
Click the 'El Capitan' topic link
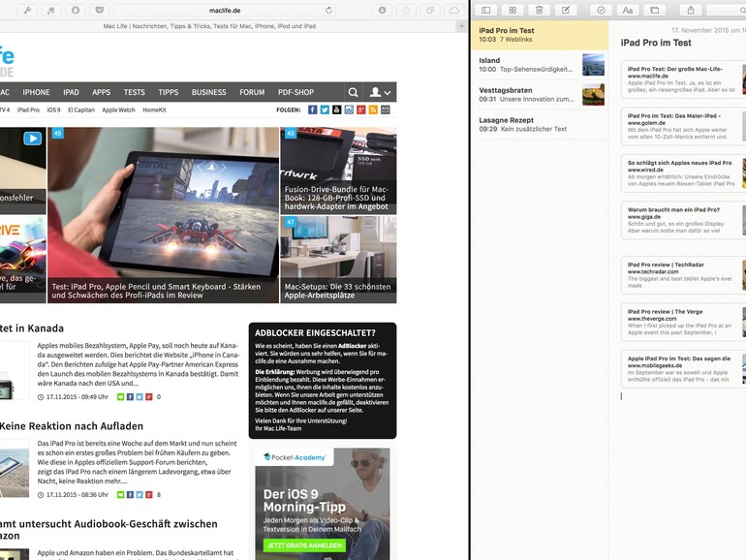[81, 109]
